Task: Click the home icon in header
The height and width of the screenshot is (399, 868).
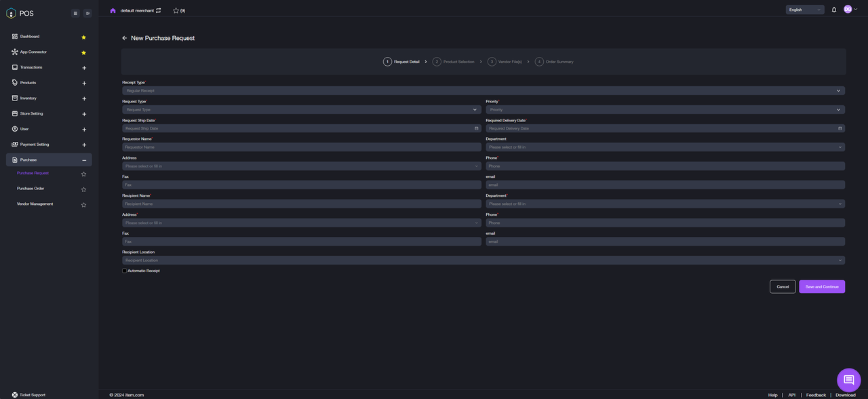Action: click(x=113, y=10)
